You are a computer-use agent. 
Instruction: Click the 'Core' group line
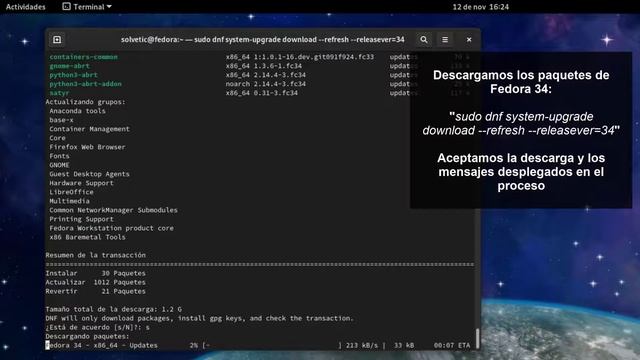point(58,138)
